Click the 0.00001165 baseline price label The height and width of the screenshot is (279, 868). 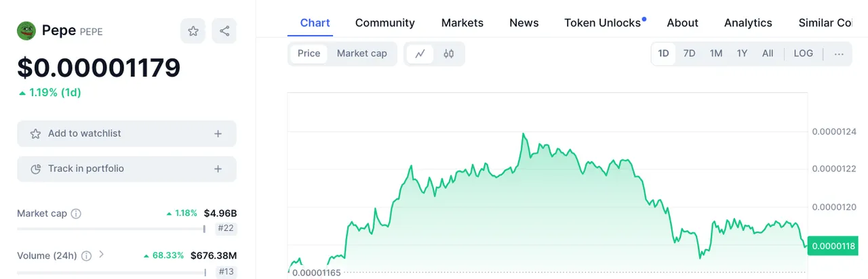317,272
